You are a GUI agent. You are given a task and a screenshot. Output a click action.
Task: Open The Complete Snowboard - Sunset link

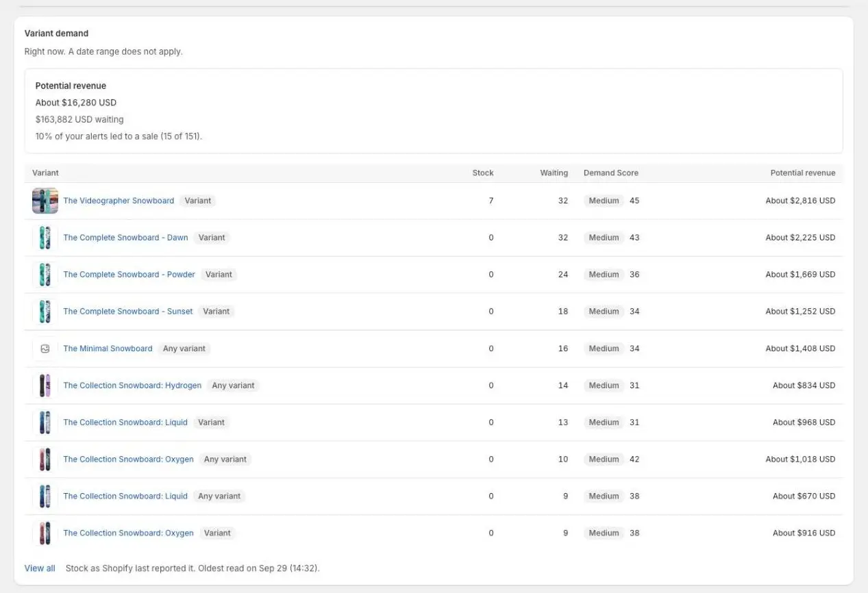click(x=128, y=312)
